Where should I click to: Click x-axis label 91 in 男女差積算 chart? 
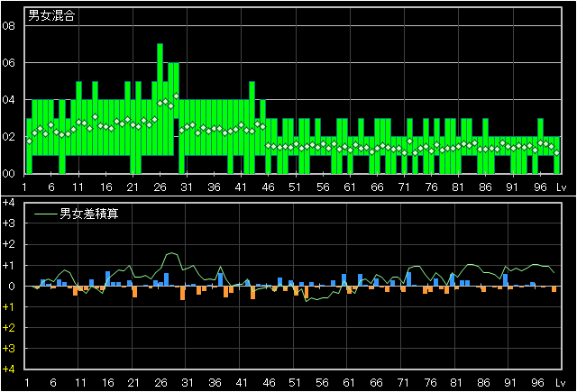[x=510, y=383]
